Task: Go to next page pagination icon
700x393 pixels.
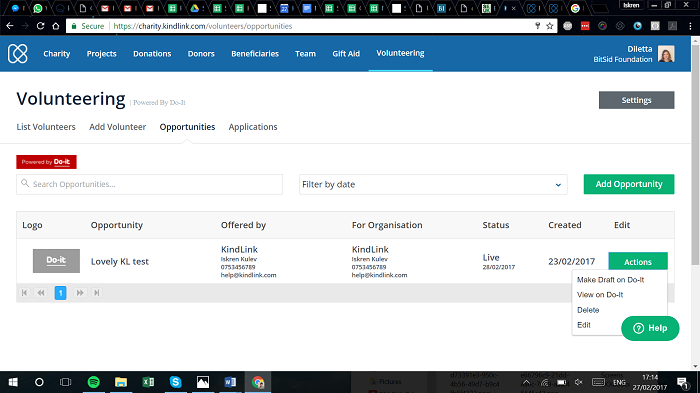Action: 80,293
